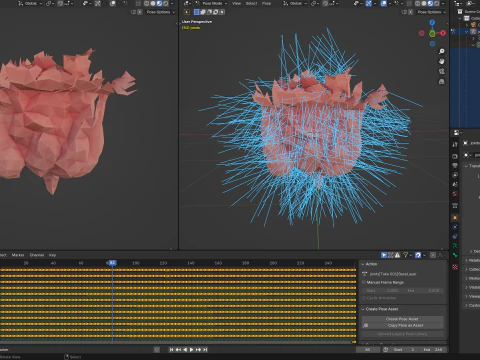Choose the blue set-selection mode icon
The height and width of the screenshot is (360, 480).
coord(197,12)
